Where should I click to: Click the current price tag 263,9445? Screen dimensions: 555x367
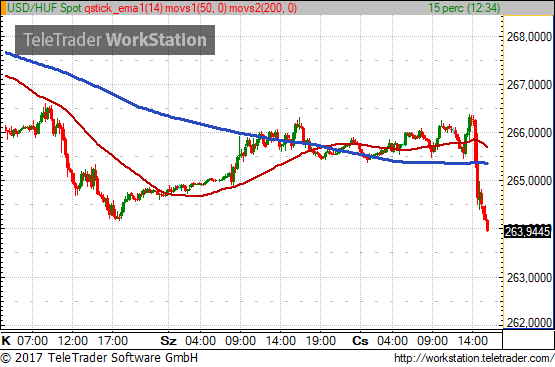click(x=528, y=231)
